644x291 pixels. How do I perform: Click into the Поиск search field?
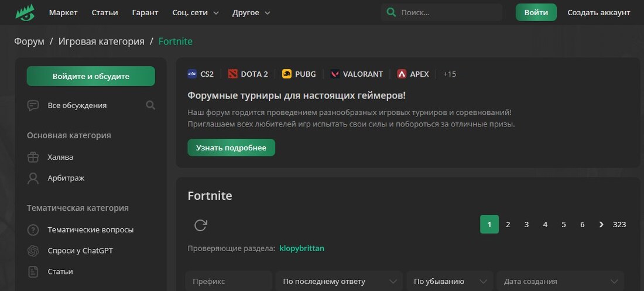click(x=441, y=12)
